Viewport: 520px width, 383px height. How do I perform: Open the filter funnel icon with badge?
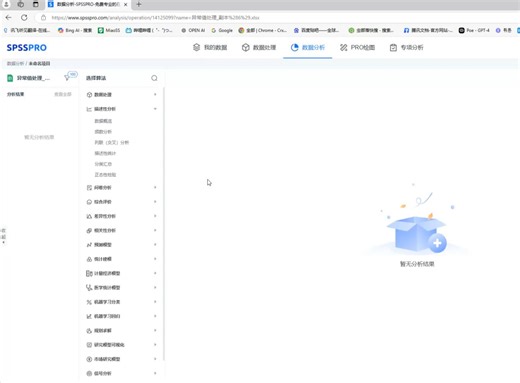pyautogui.click(x=67, y=78)
